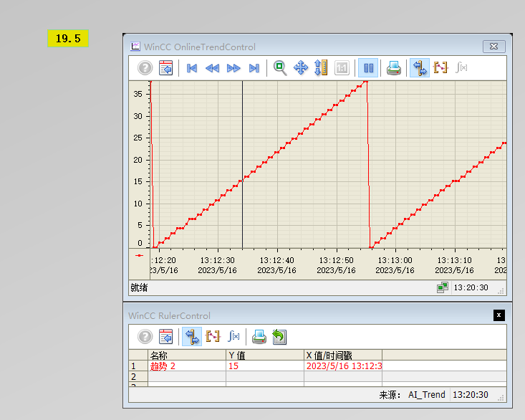Screen dimensions: 525x420
Task: Click the Y value cell showing 15
Action: pyautogui.click(x=265, y=366)
